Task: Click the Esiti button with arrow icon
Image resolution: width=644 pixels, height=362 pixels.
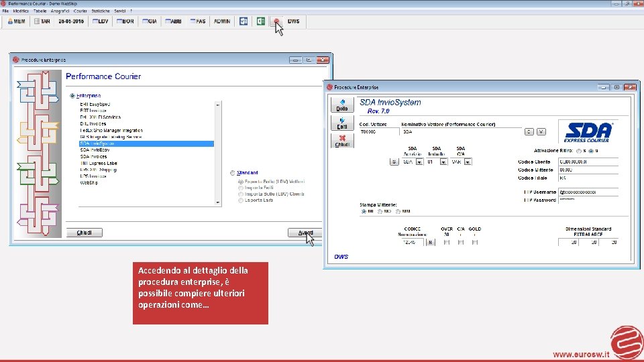Action: tap(342, 123)
